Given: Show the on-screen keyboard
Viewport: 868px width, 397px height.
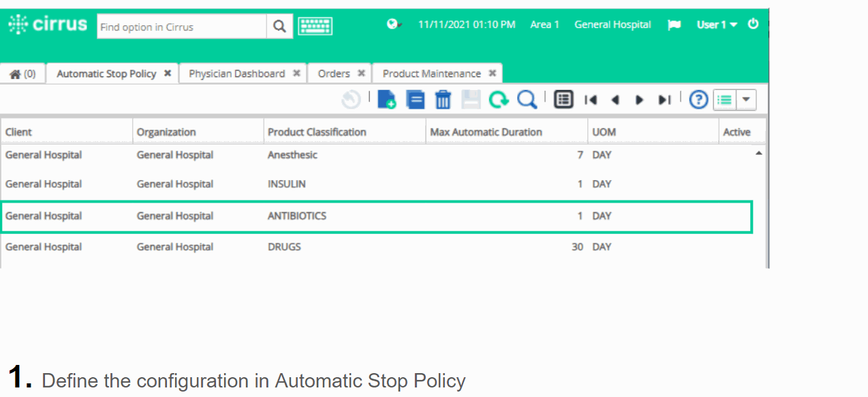Looking at the screenshot, I should [x=315, y=25].
